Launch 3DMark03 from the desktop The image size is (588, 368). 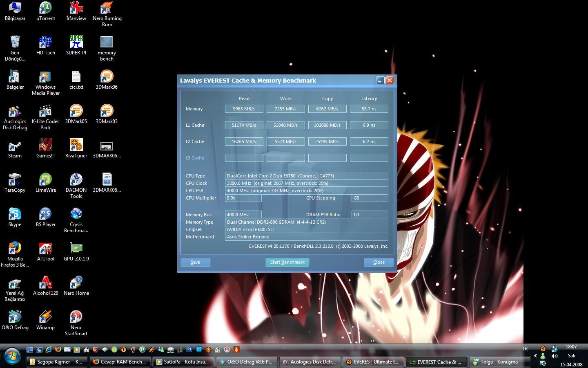click(x=107, y=114)
